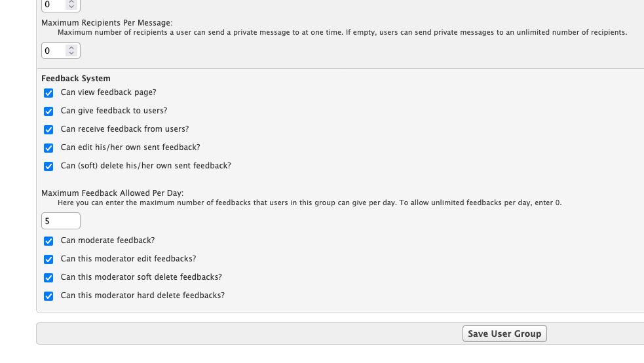Click the 'Can this moderator hard delete feedbacks?' label
This screenshot has height=363, width=644.
pos(143,296)
